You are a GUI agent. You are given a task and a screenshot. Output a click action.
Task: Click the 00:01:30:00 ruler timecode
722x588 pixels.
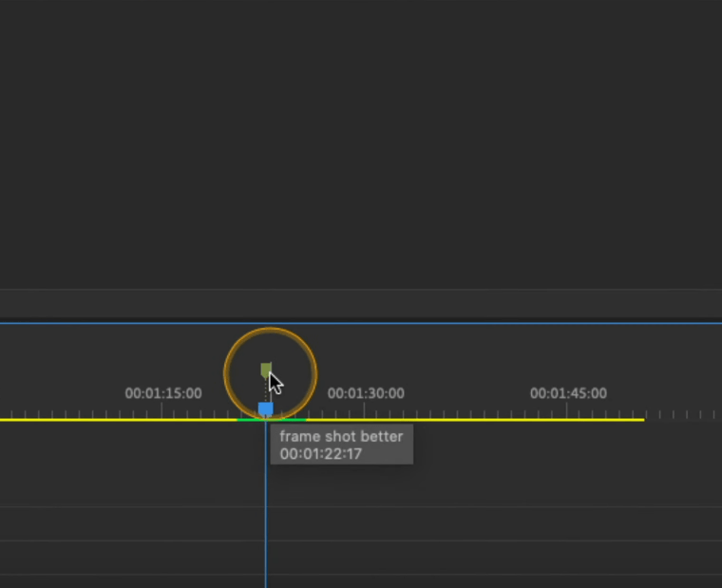(366, 393)
